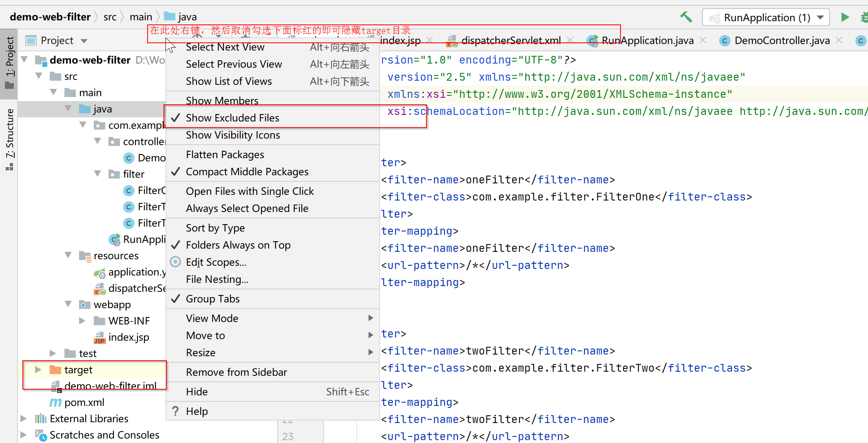
Task: Open the RunApplication (1) configuration dropdown
Action: (x=766, y=18)
